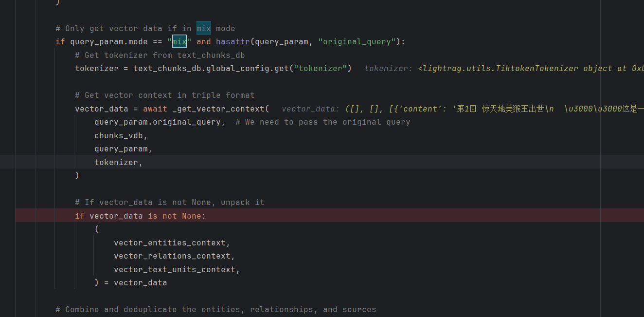
Task: Click inline debug value showing TiktokenTokenizer object
Action: tap(504, 69)
